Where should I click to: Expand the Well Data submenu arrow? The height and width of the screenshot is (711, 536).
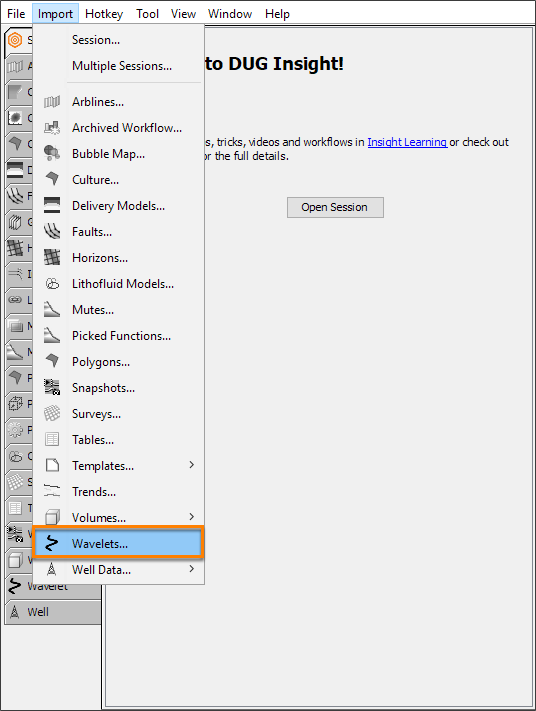(x=191, y=569)
